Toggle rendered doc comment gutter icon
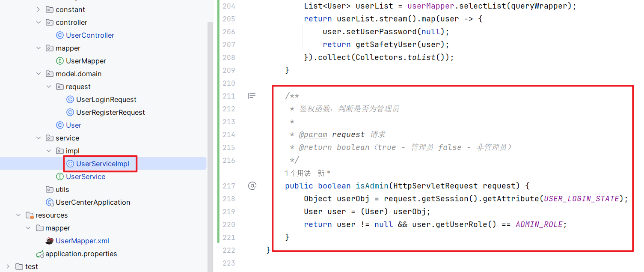This screenshot has width=644, height=272. (x=252, y=96)
